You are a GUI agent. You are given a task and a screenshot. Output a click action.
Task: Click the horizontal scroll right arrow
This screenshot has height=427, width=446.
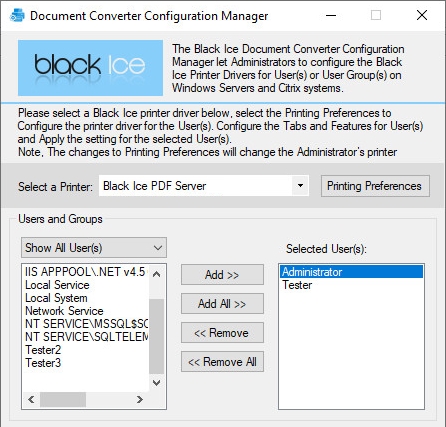tap(140, 399)
